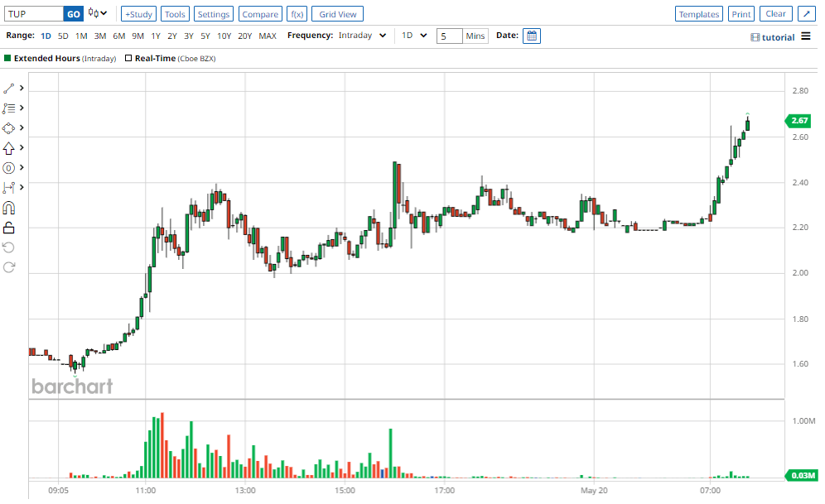
Task: Select the 1D range
Action: 46,36
